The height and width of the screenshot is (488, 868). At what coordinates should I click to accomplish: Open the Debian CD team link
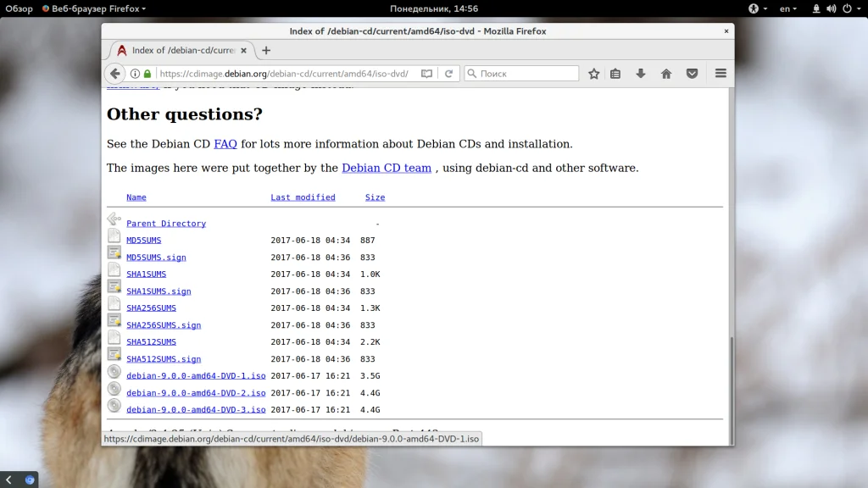point(387,168)
